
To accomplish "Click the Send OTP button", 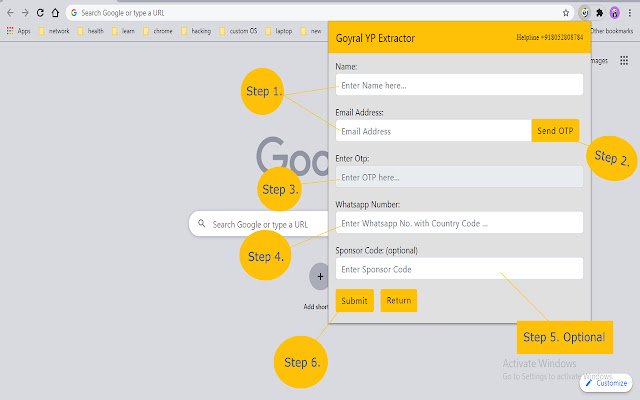I will coord(555,131).
